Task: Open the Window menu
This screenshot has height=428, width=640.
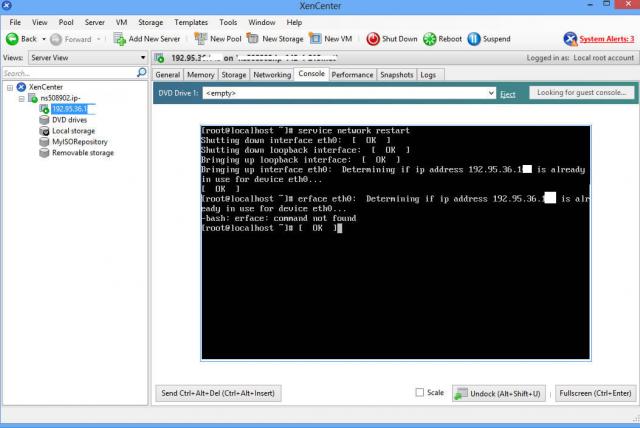Action: 262,22
